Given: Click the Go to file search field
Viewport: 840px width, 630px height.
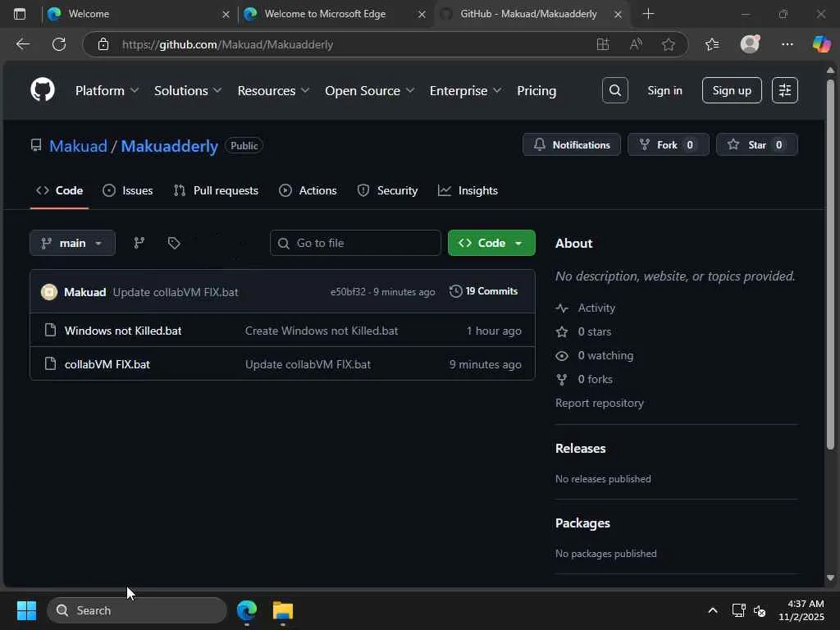Looking at the screenshot, I should [355, 243].
